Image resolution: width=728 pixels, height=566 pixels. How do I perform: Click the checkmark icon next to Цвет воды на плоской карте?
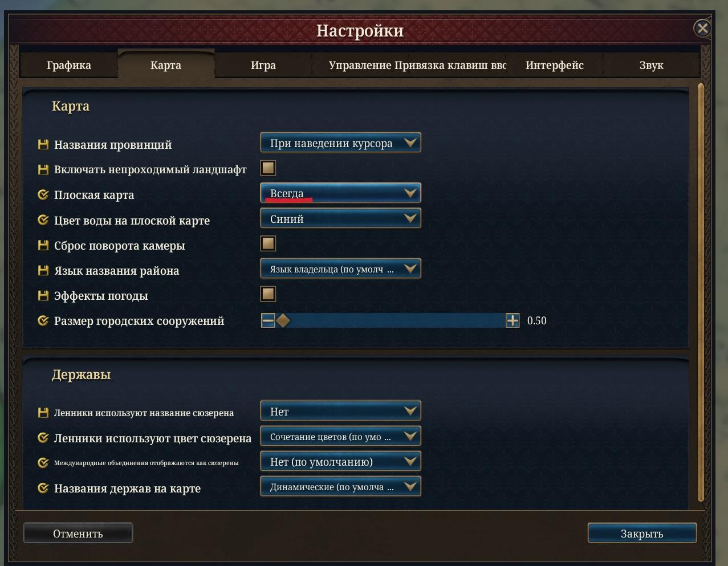point(43,220)
